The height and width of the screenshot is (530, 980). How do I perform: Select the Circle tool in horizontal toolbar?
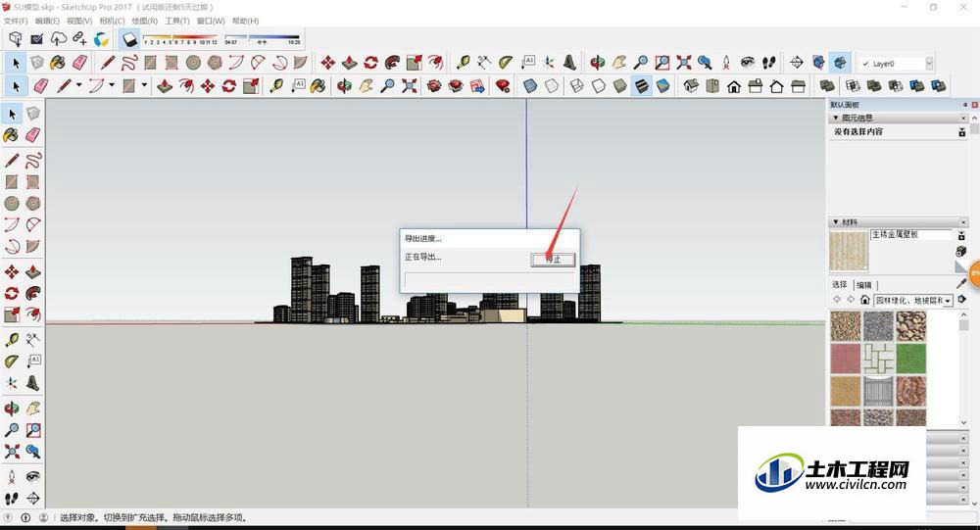(x=193, y=63)
